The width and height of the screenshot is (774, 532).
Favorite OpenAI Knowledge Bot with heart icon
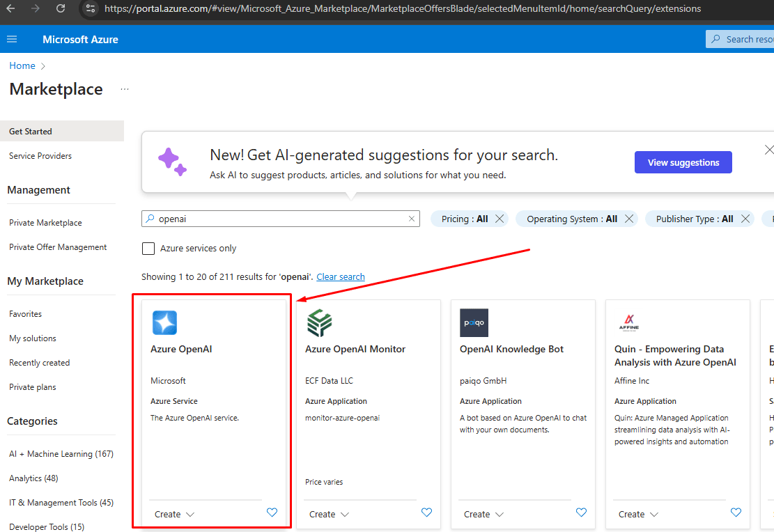point(582,513)
